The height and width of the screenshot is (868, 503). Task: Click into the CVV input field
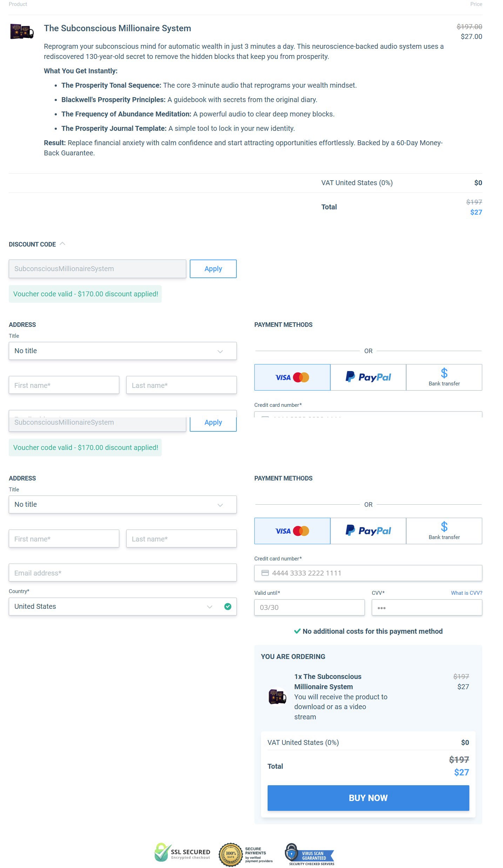[x=427, y=607]
